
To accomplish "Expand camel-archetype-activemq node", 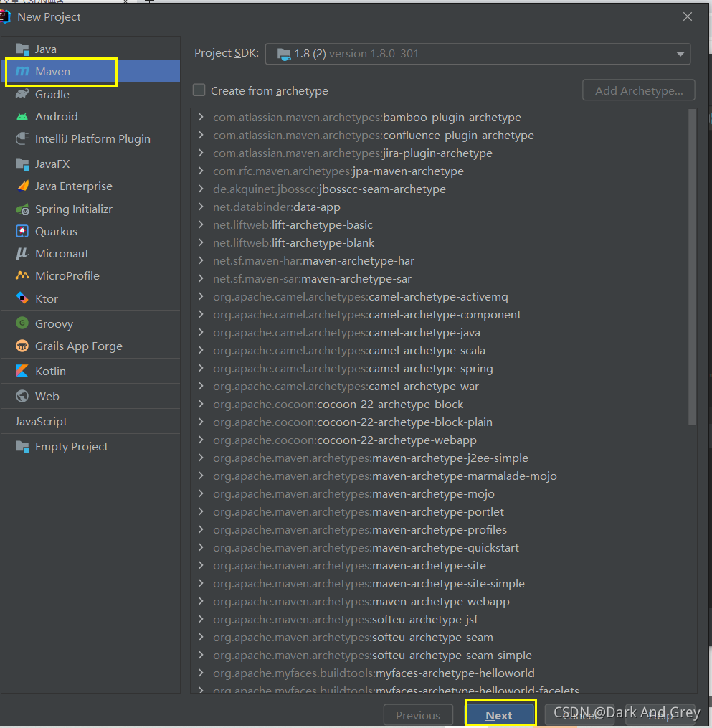I will (x=201, y=296).
